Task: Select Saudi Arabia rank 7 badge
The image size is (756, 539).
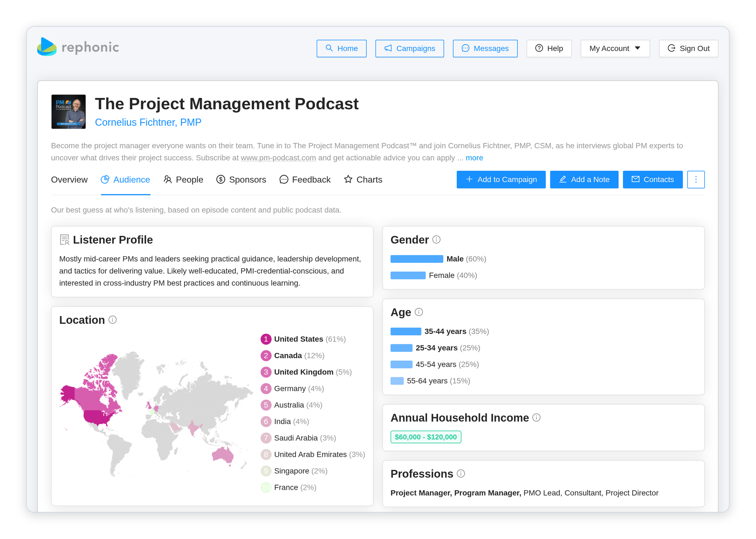Action: click(x=266, y=438)
